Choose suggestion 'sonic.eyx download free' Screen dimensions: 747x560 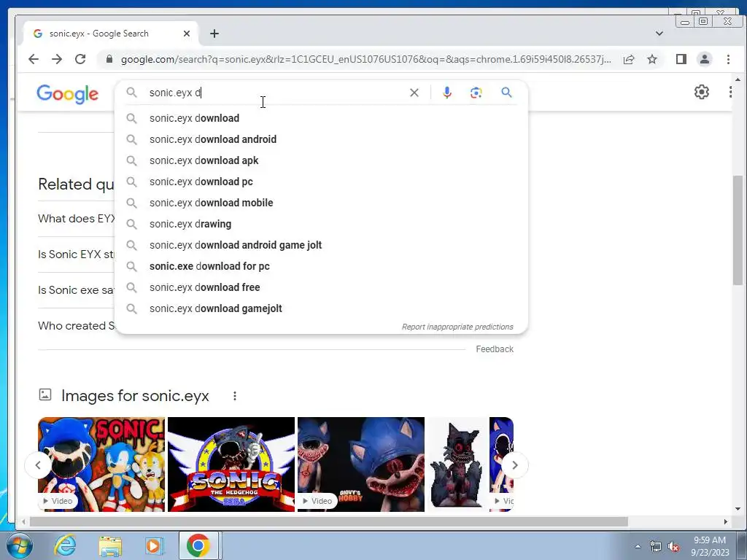[x=321, y=287]
